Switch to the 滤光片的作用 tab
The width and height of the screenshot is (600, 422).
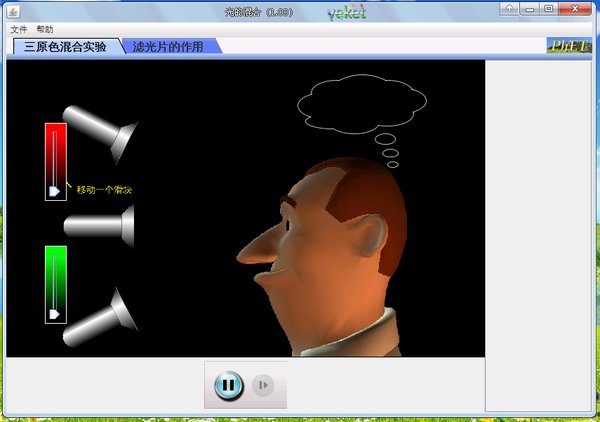coord(168,47)
